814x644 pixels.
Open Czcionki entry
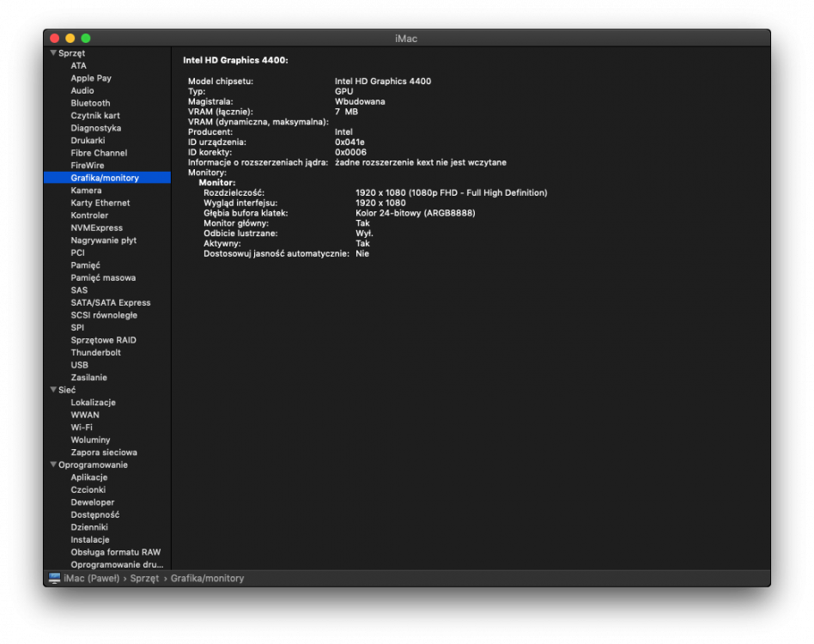(x=88, y=489)
